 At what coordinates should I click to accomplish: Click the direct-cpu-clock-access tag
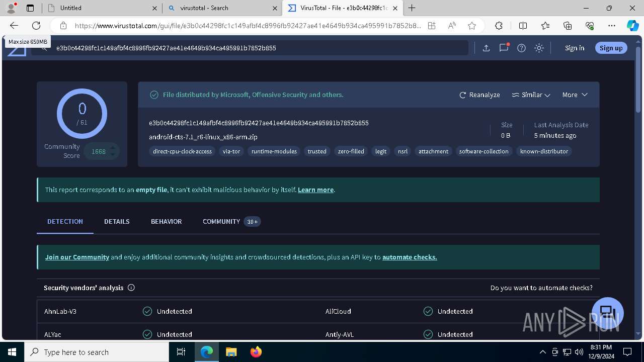point(182,151)
